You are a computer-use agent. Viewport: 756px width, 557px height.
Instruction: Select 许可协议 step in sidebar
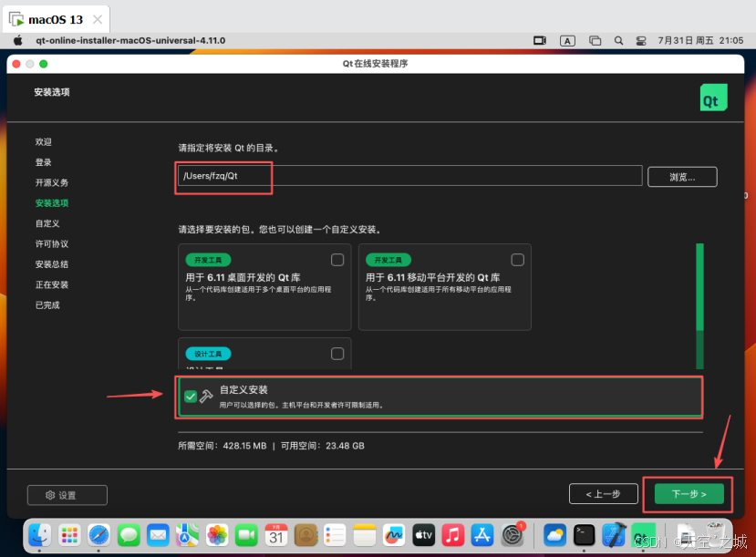[x=52, y=243]
